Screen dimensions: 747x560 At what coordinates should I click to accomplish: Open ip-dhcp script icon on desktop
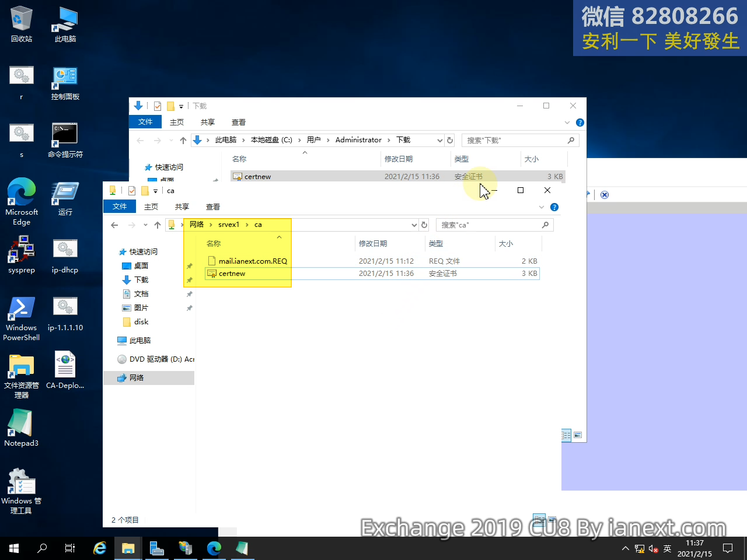click(65, 255)
